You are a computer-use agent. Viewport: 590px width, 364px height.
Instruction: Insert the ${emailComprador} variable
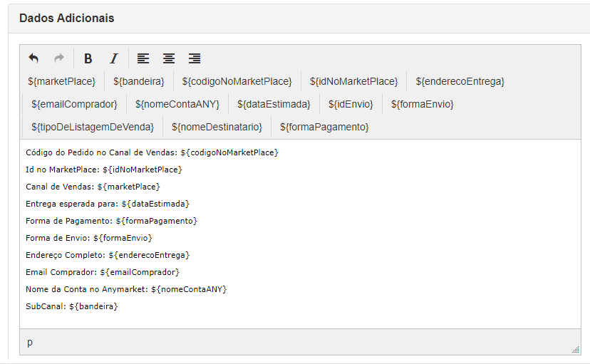click(x=74, y=104)
